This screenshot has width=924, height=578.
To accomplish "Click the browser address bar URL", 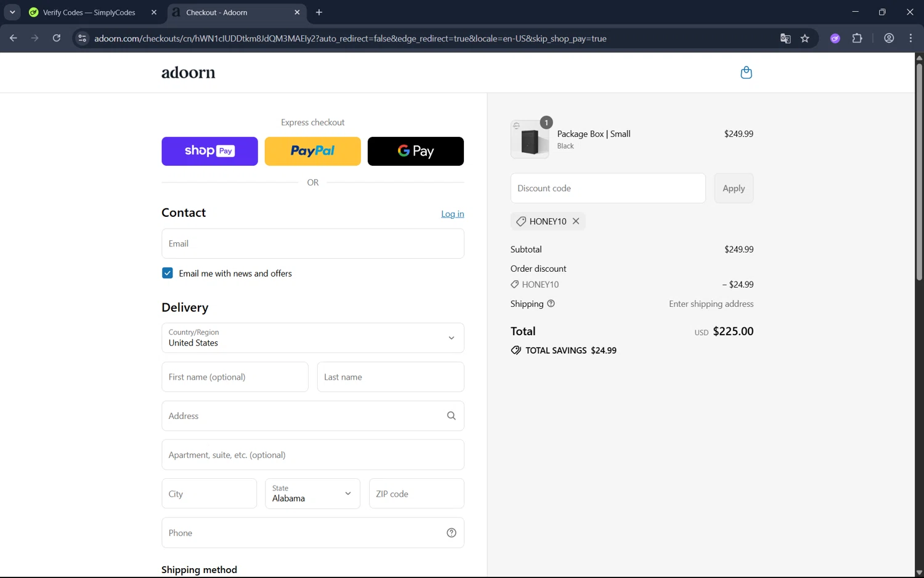I will (x=351, y=38).
